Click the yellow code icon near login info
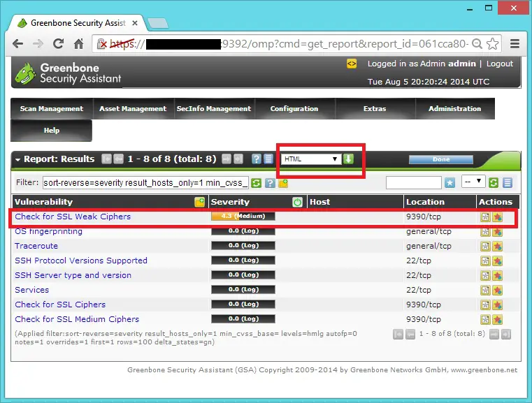The width and height of the screenshot is (532, 403). click(352, 64)
